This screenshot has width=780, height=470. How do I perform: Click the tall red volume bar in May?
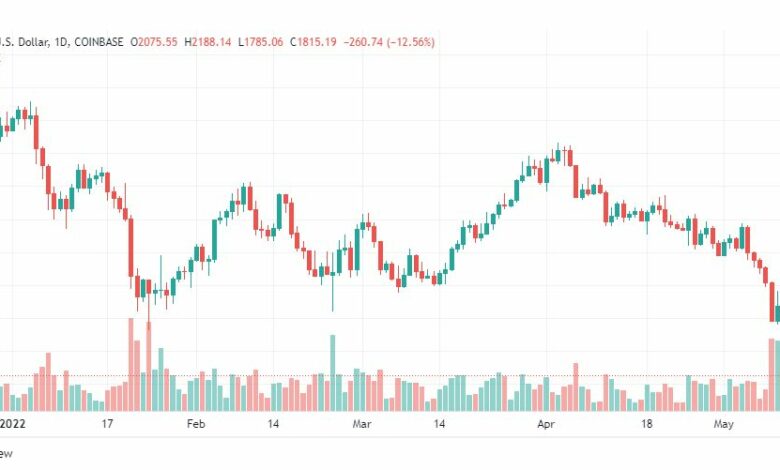(772, 375)
